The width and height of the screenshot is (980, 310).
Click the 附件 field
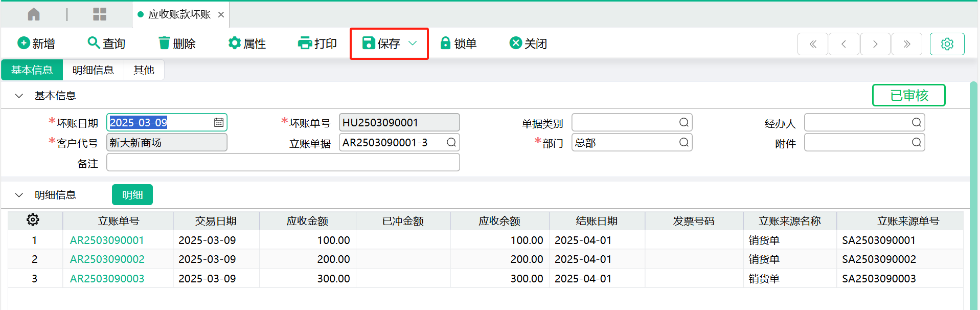click(864, 142)
